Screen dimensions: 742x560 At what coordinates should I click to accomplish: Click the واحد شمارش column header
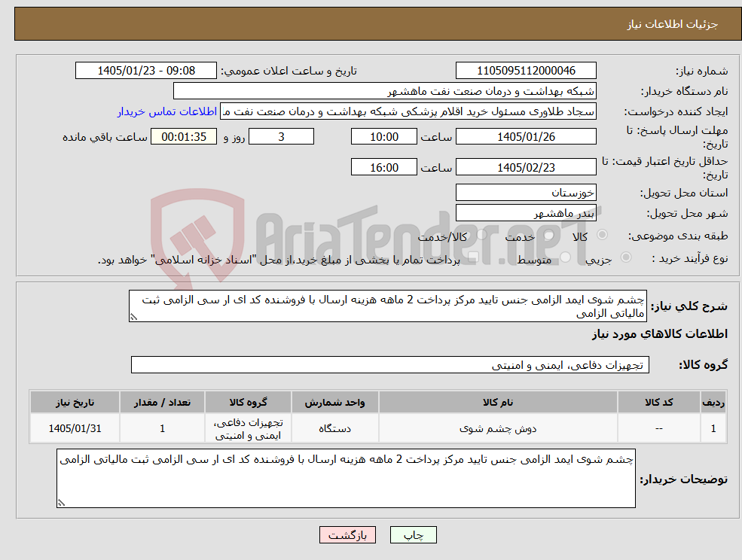[x=334, y=402]
